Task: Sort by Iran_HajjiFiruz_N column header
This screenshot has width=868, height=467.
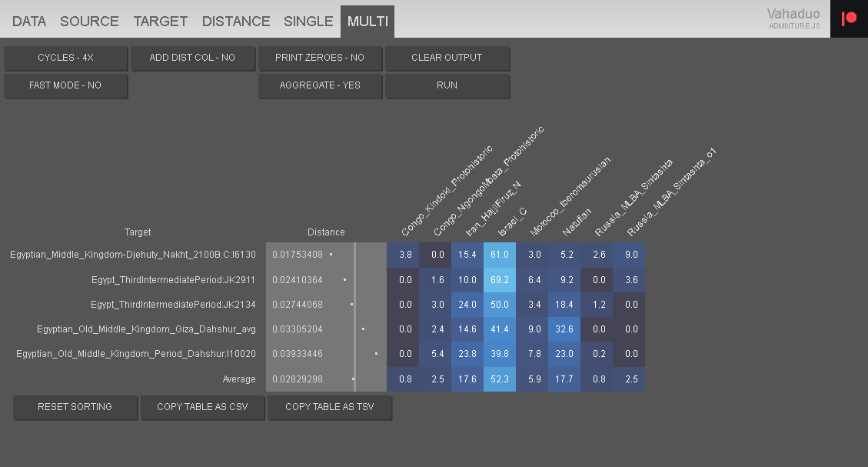Action: pos(493,208)
